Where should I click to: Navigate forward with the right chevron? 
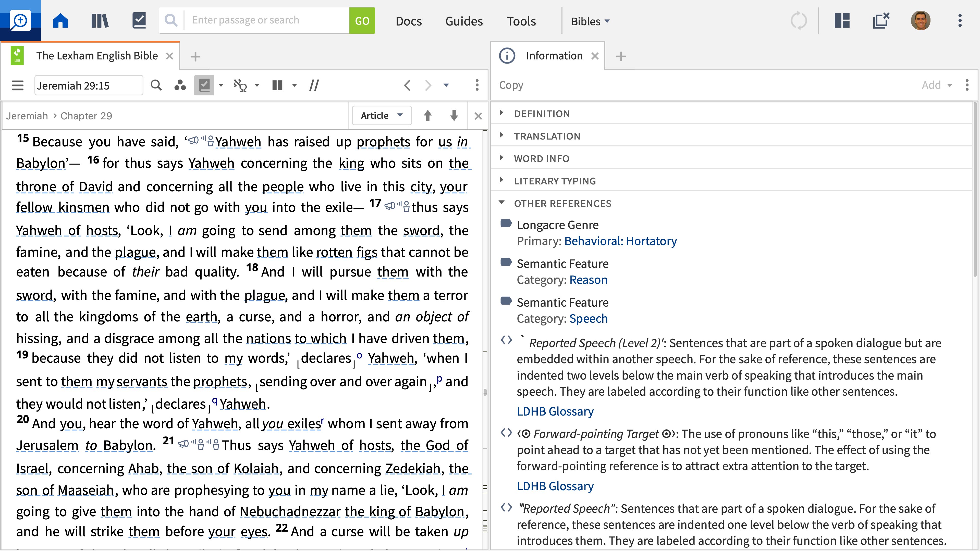(428, 85)
